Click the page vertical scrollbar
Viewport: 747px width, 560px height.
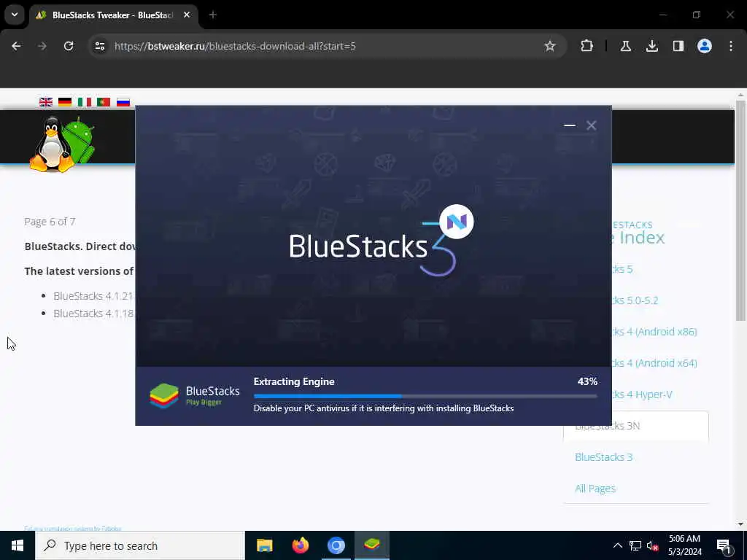pos(740,211)
